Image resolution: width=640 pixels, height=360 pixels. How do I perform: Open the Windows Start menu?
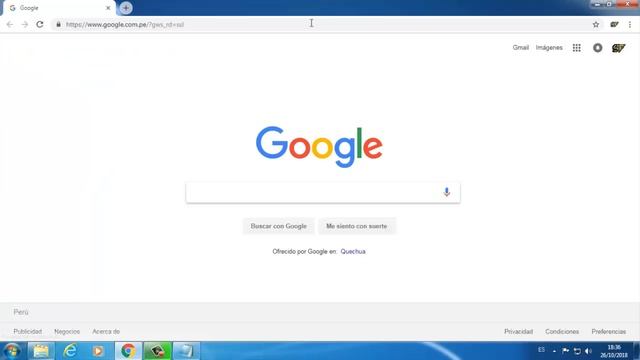point(12,351)
